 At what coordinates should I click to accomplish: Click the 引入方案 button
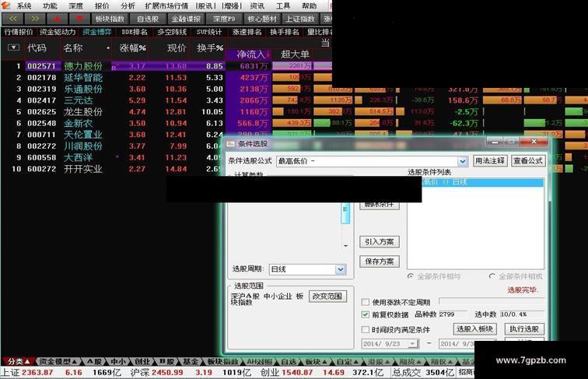pos(379,242)
